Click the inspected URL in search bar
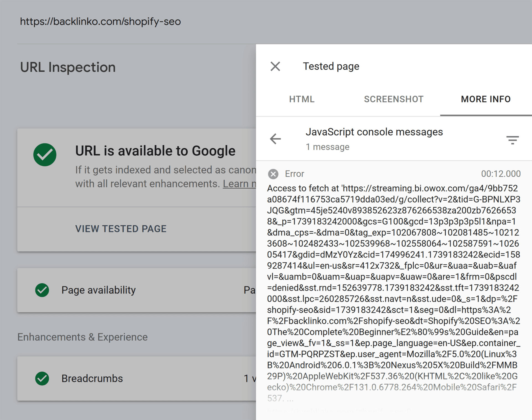This screenshot has height=420, width=532. click(100, 21)
